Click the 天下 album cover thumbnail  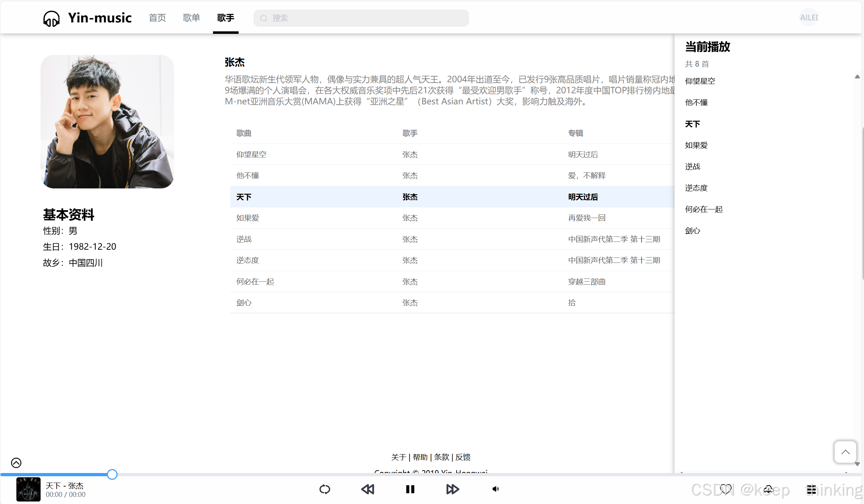tap(28, 489)
